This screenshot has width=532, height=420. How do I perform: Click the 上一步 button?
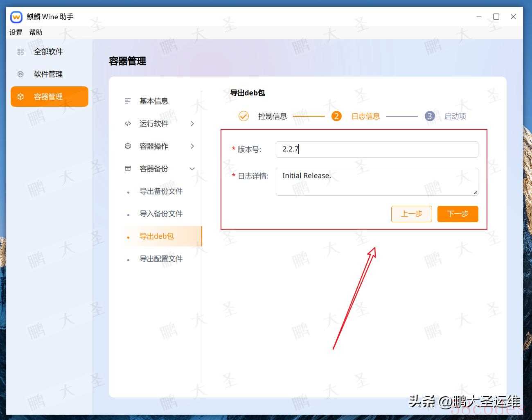click(x=411, y=214)
